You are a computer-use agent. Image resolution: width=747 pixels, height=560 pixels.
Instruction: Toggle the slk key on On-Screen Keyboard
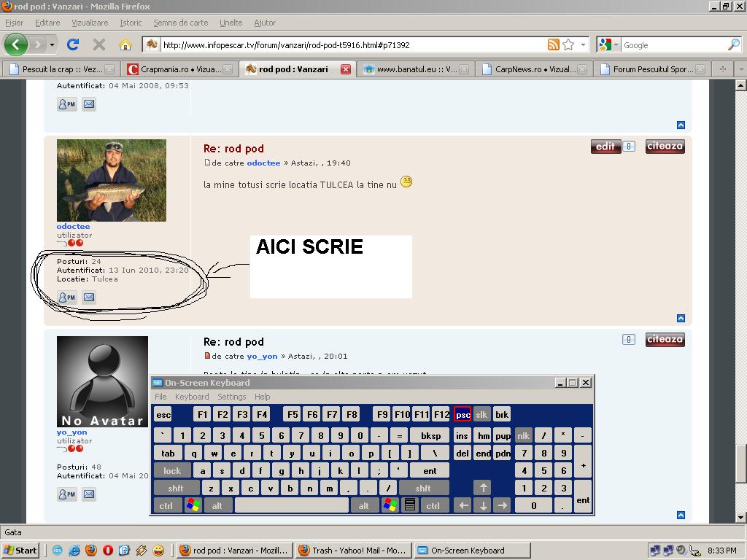pos(481,415)
